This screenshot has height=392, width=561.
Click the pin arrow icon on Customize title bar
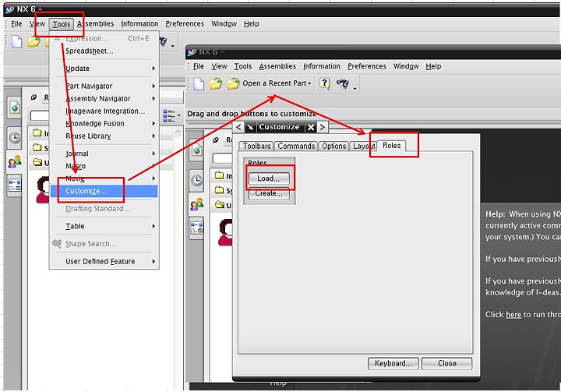tap(250, 127)
